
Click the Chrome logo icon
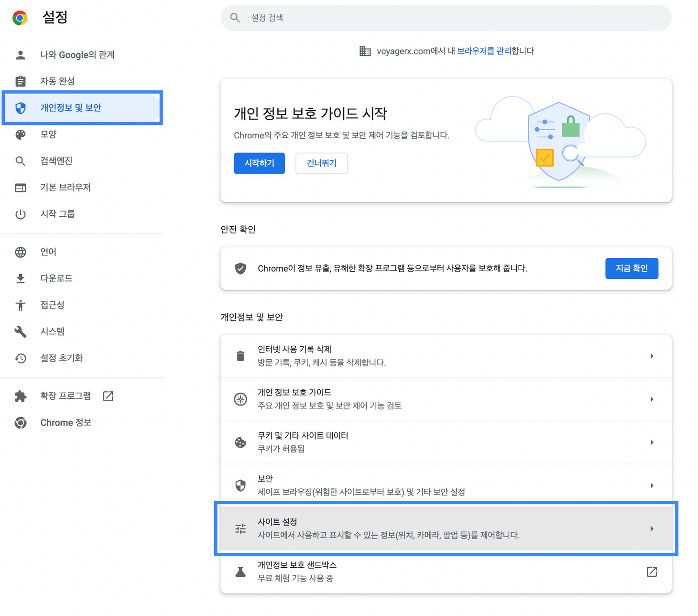pyautogui.click(x=20, y=17)
